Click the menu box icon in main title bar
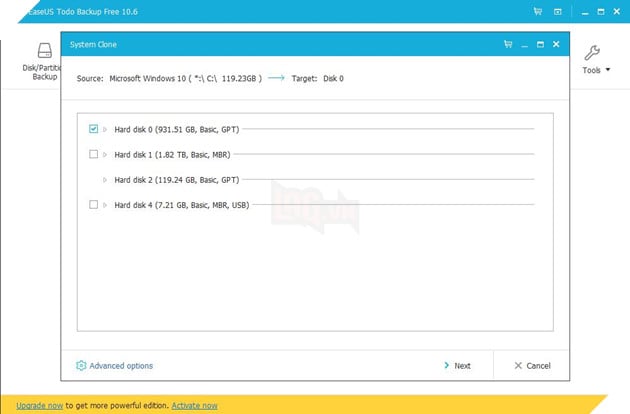Screen dimensions: 630x414 click(558, 12)
